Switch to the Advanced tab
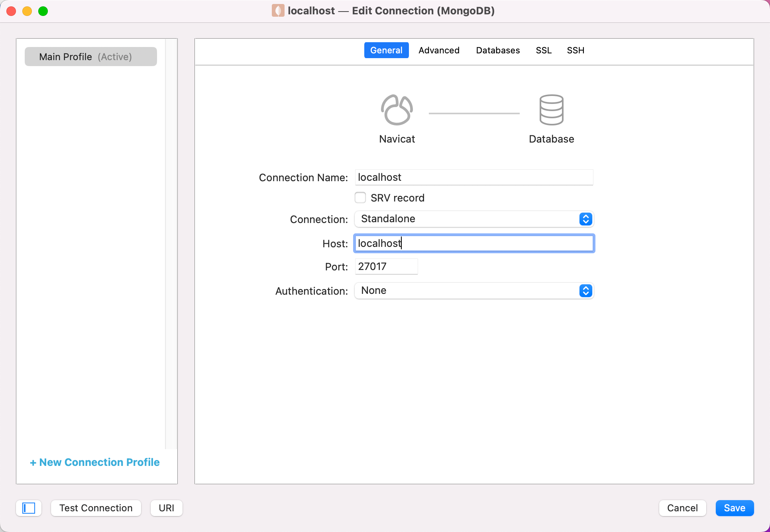This screenshot has width=770, height=532. point(439,50)
